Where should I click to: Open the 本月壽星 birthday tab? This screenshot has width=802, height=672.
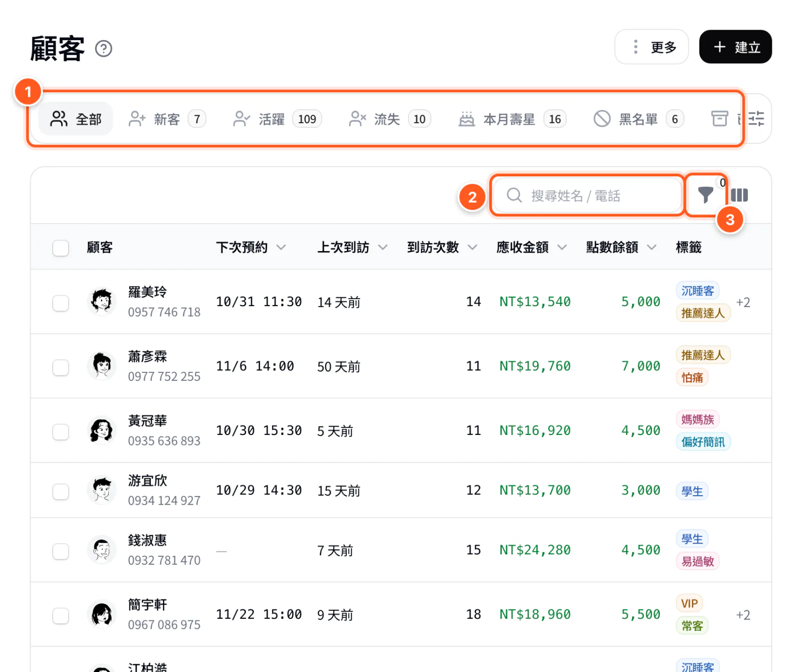pyautogui.click(x=512, y=119)
